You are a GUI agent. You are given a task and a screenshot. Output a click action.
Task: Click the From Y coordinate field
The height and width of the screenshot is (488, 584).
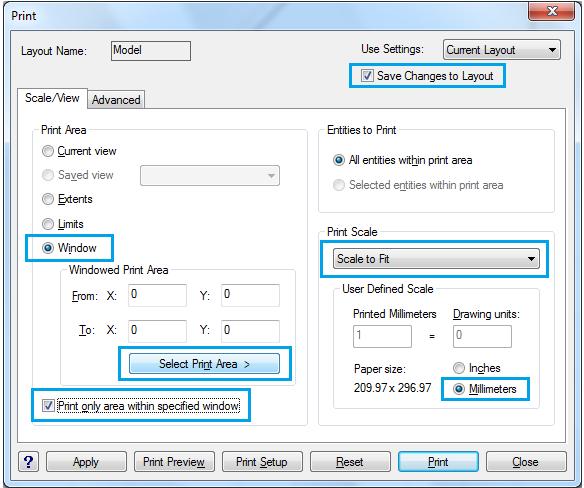pos(250,295)
